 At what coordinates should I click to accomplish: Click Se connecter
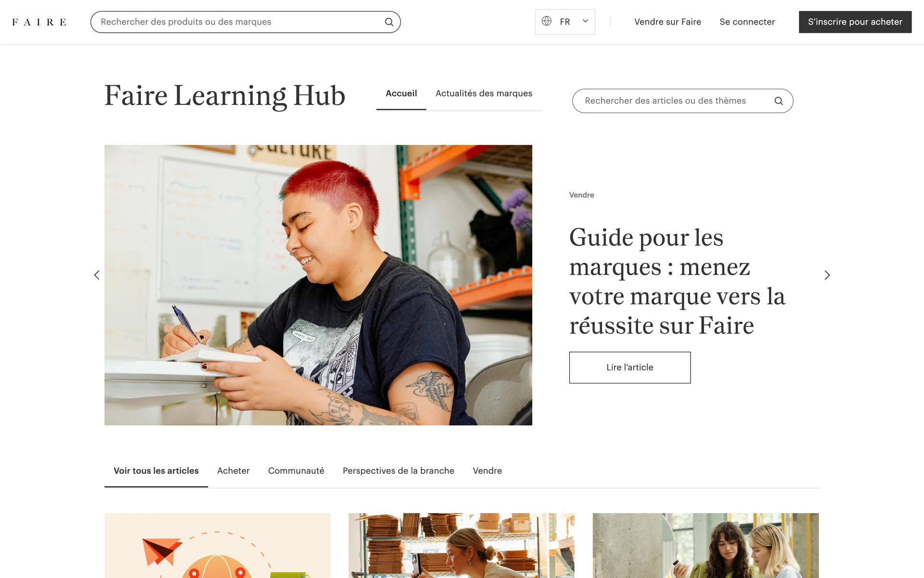point(747,22)
